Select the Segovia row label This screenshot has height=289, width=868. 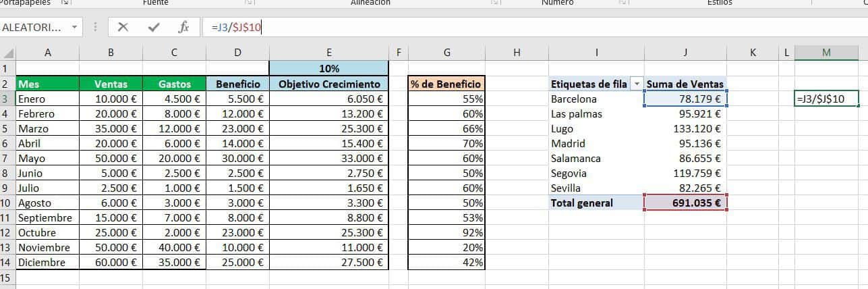[597, 173]
